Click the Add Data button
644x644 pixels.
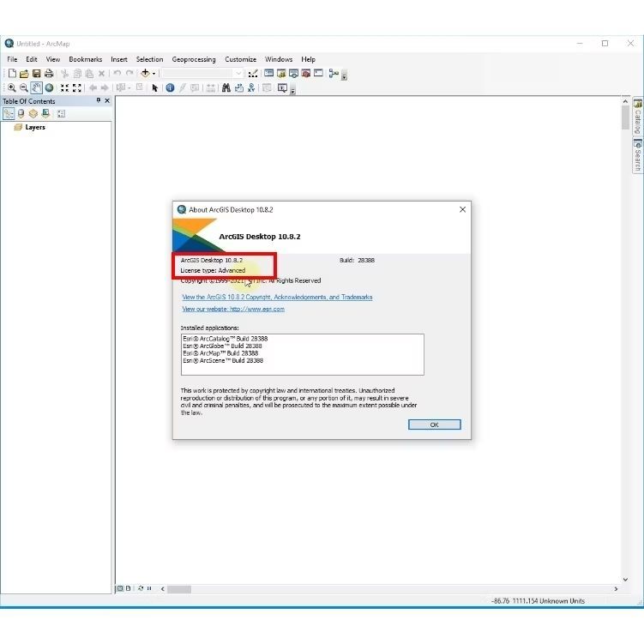(145, 74)
